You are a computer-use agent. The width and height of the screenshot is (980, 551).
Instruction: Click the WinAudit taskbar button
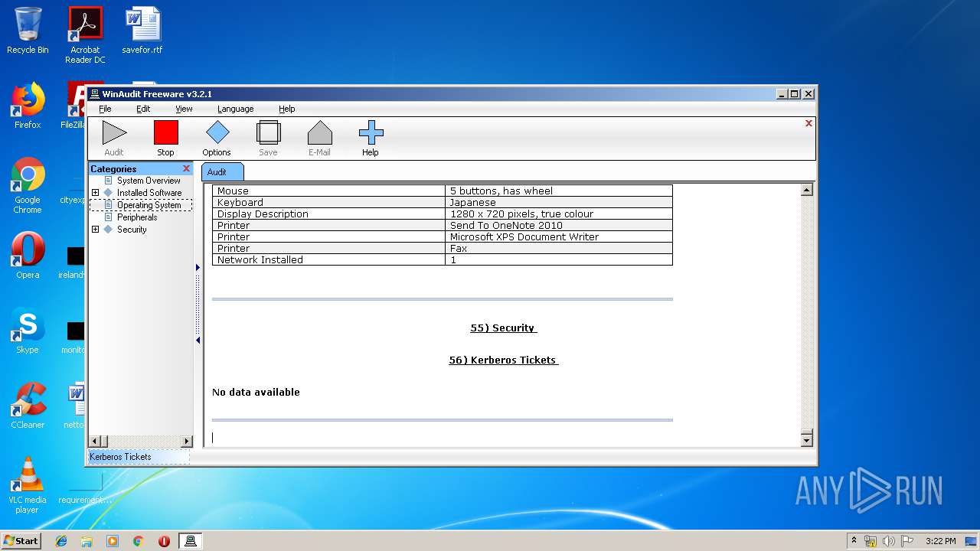point(191,541)
